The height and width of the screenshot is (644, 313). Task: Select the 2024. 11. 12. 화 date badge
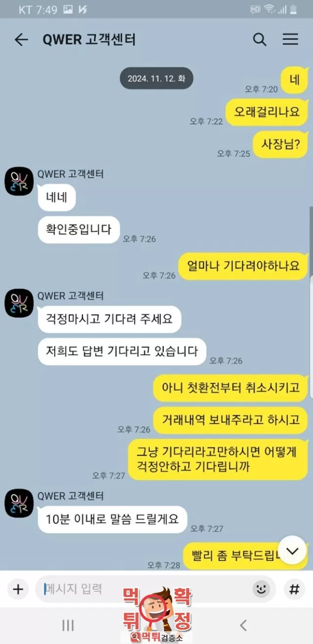click(156, 78)
